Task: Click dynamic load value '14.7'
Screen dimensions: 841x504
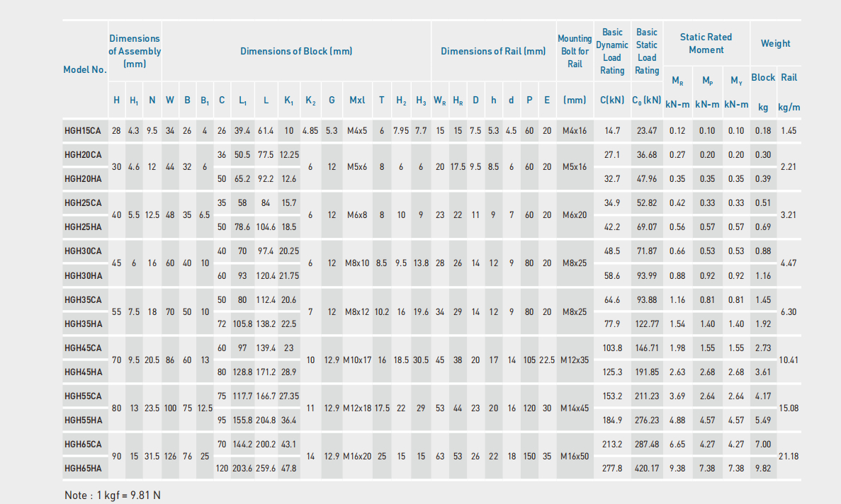Action: [612, 131]
